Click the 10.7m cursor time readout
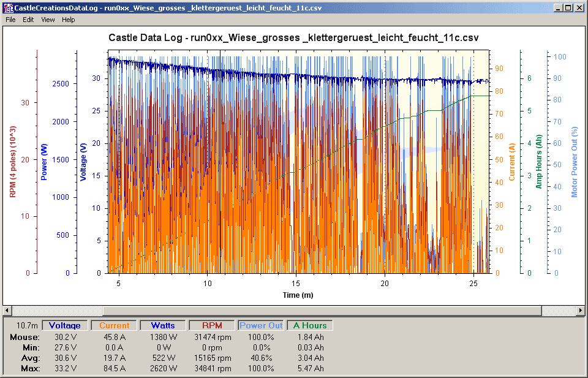Viewport: 588px width, 378px height. click(27, 325)
